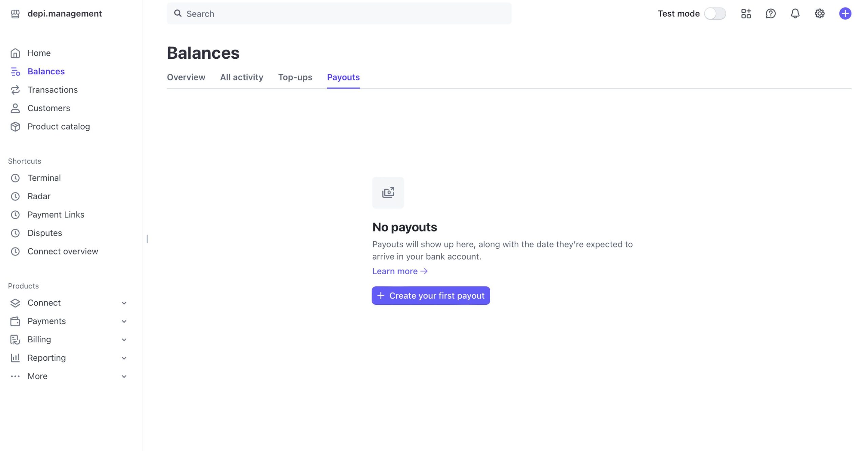The image size is (868, 451).
Task: Focus the Search input field
Action: [339, 14]
